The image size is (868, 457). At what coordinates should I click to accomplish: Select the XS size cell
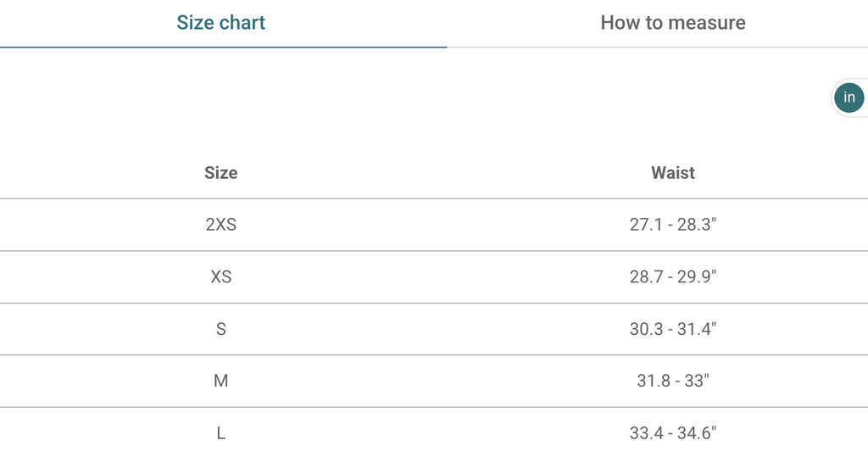(x=221, y=277)
